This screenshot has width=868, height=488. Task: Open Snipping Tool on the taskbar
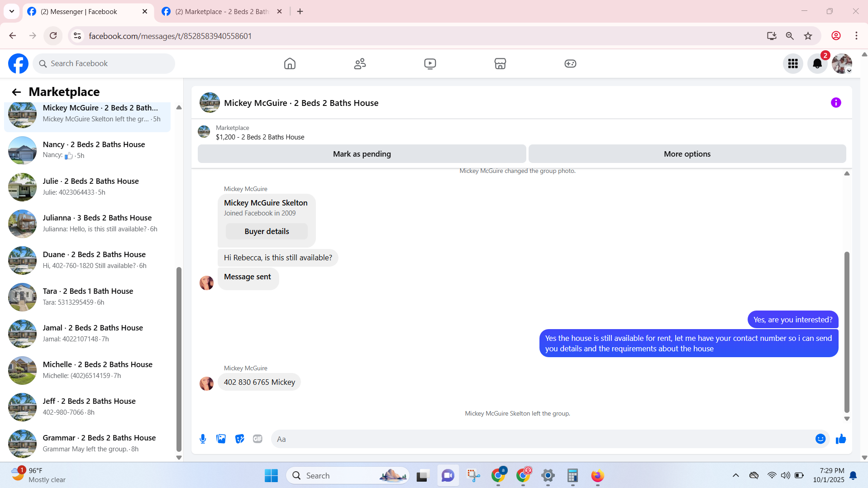tap(473, 476)
